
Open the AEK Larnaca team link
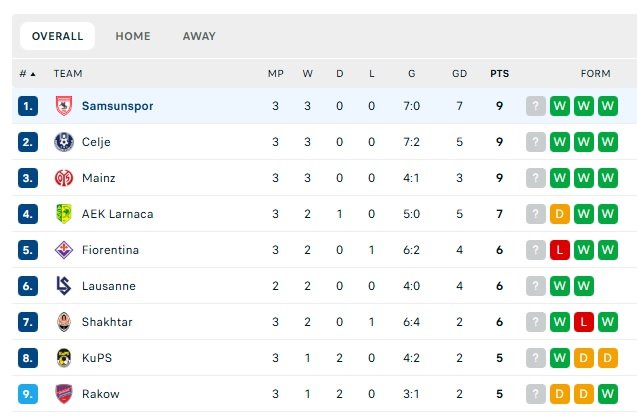117,214
